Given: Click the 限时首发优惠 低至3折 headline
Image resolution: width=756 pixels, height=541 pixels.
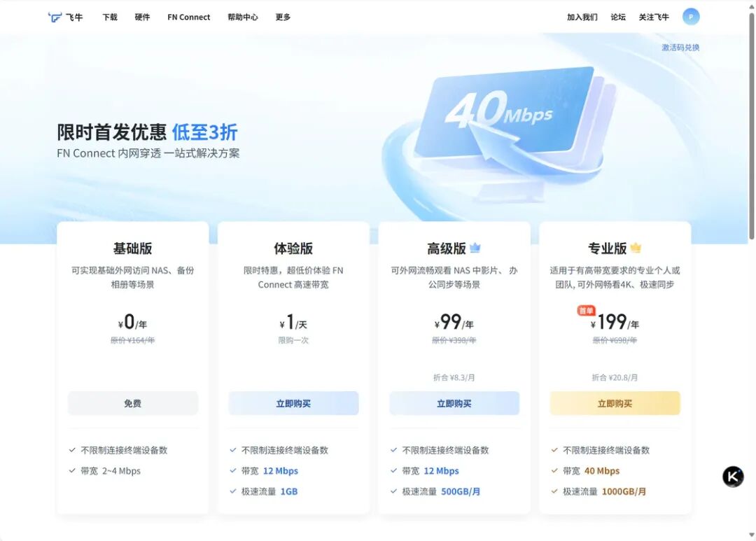Looking at the screenshot, I should coord(147,132).
